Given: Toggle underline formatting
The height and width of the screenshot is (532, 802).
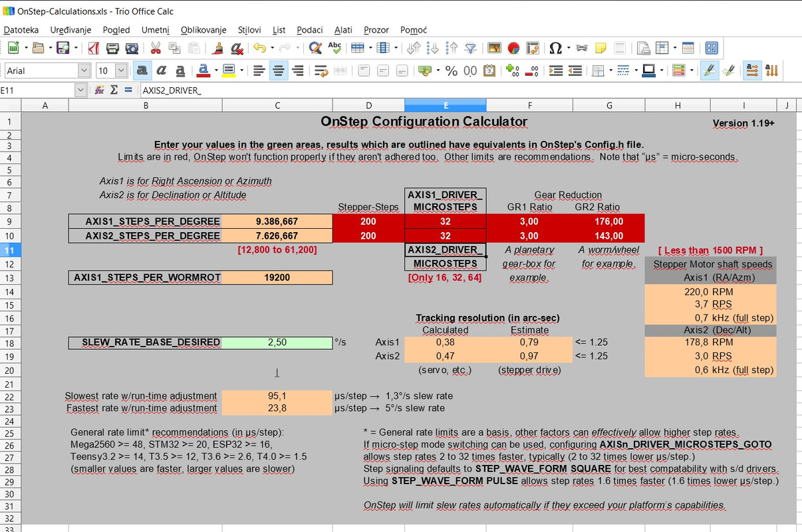Looking at the screenshot, I should tap(180, 70).
